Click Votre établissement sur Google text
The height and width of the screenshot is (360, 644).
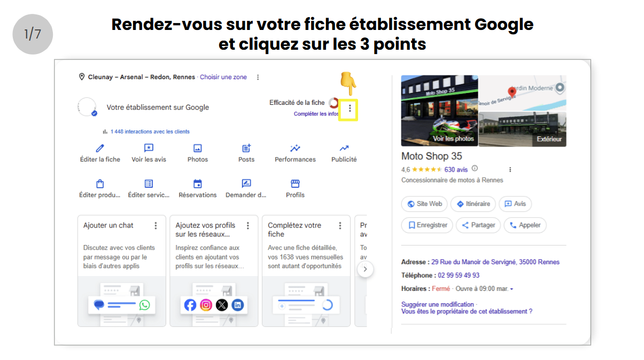pyautogui.click(x=158, y=108)
